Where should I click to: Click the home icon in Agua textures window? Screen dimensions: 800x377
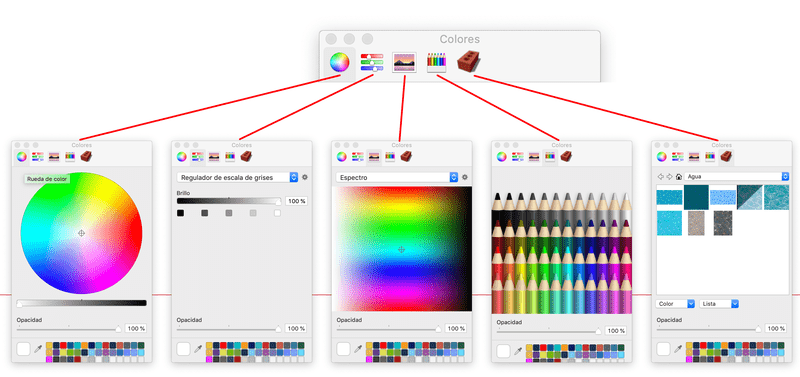click(679, 177)
